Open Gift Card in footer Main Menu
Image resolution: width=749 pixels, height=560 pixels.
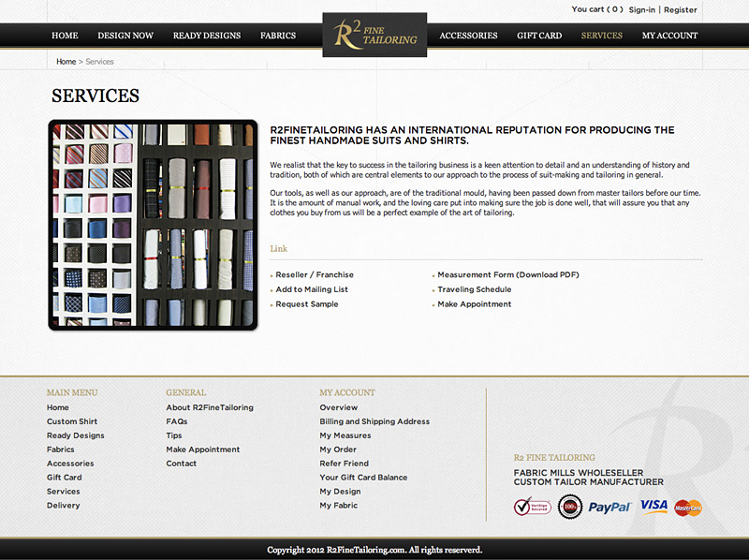(x=65, y=478)
